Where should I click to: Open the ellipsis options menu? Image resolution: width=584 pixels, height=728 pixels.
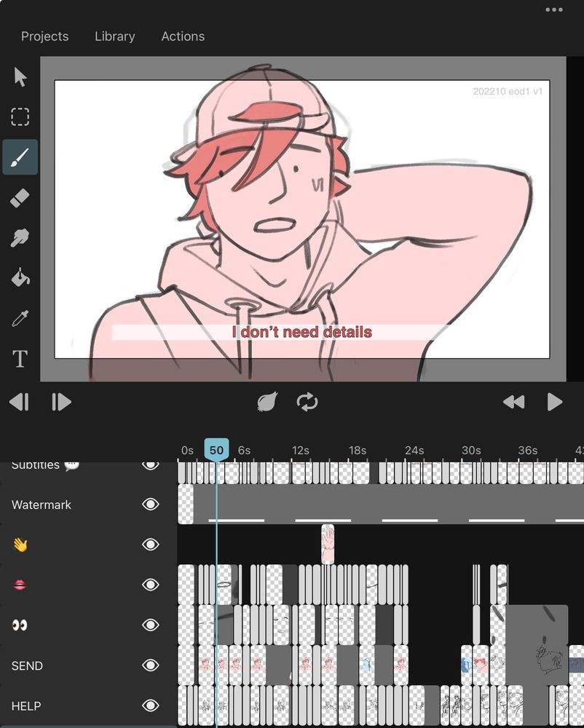(552, 10)
